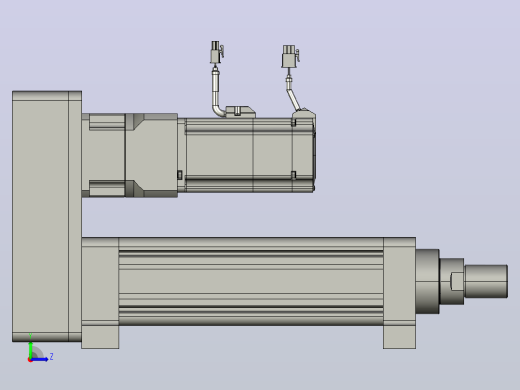Viewport: 520px width, 390px height.
Task: Select the tall belt housing block at left
Action: click(47, 216)
